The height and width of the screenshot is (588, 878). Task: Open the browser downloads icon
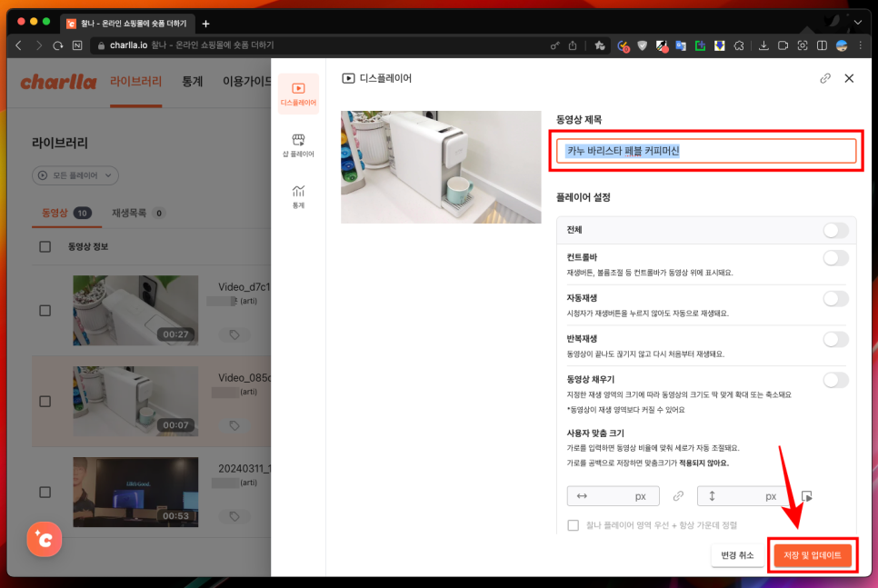click(x=763, y=45)
